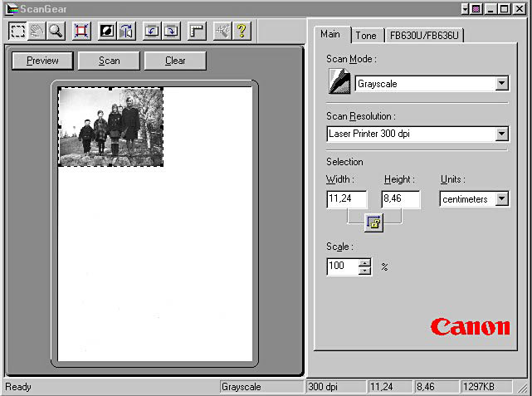532x396 pixels.
Task: Click the mirror flip image icon
Action: click(126, 31)
